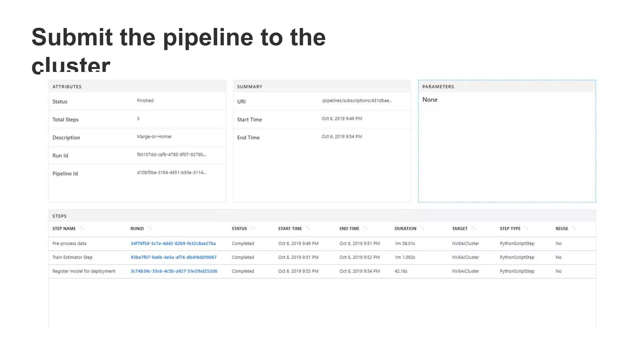Click sort icon beside STATUS header
The width and height of the screenshot is (644, 362).
coord(253,228)
